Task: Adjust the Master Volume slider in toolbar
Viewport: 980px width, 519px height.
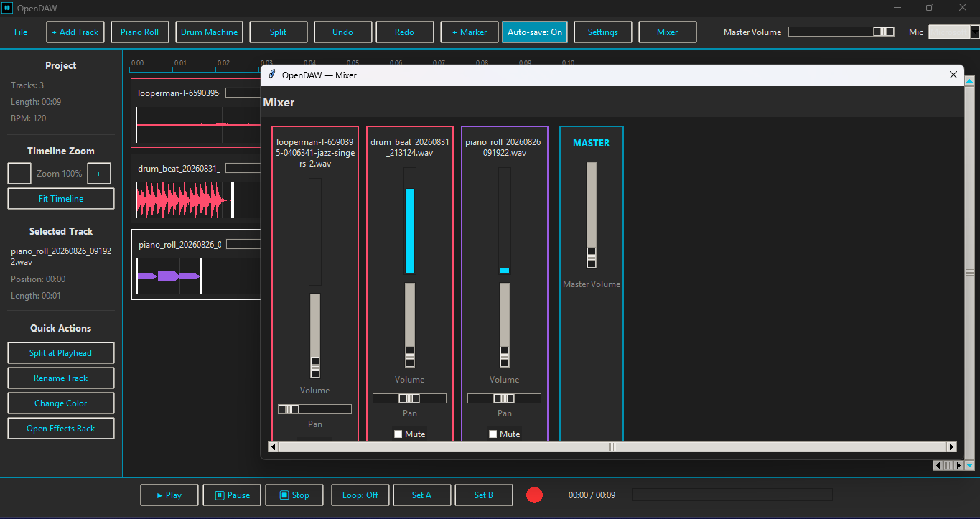Action: 841,32
